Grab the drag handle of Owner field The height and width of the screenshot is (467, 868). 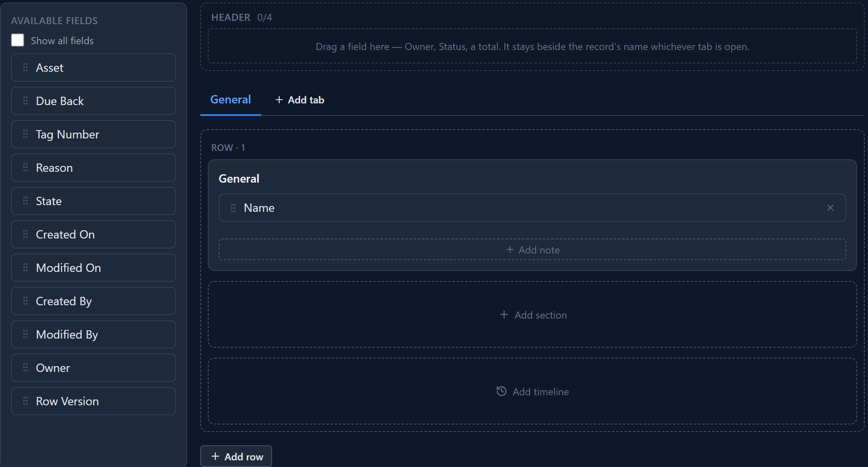(25, 367)
